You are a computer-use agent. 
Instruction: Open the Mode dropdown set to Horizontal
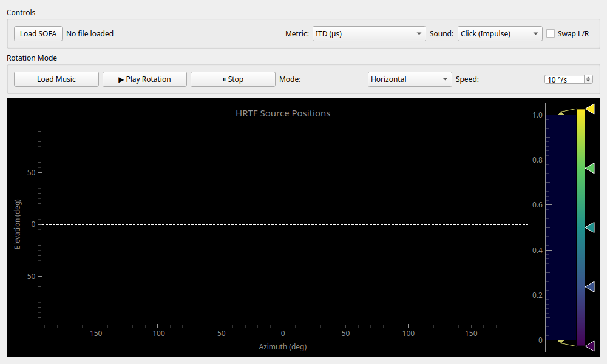point(410,79)
